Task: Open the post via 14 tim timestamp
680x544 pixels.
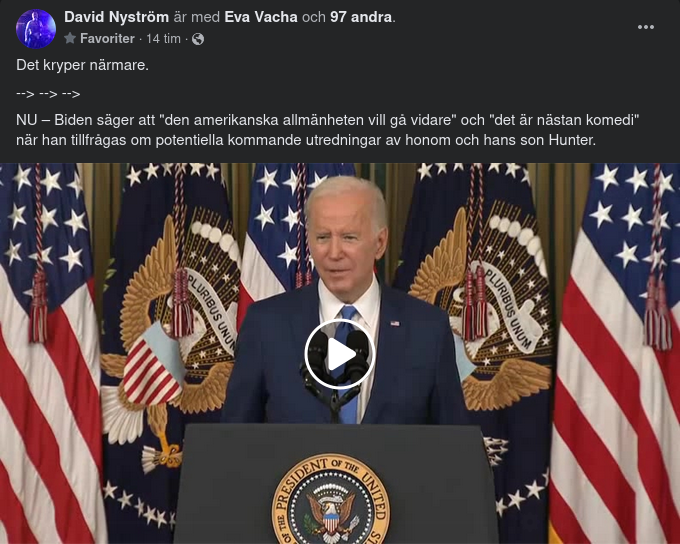Action: point(163,39)
